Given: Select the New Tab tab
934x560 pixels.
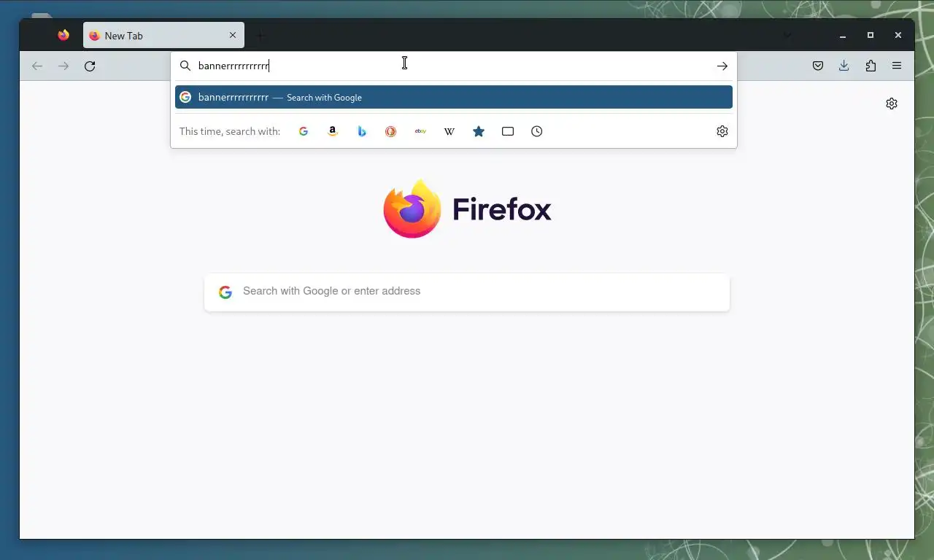Looking at the screenshot, I should click(x=163, y=35).
